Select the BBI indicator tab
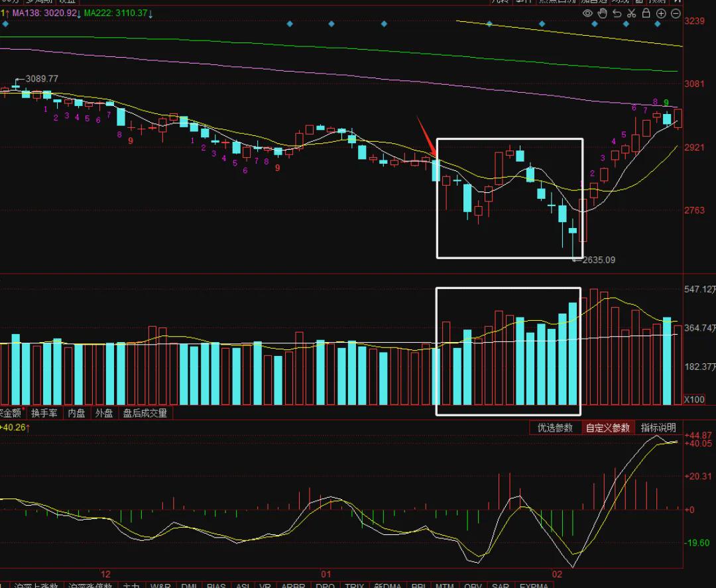 [419, 585]
